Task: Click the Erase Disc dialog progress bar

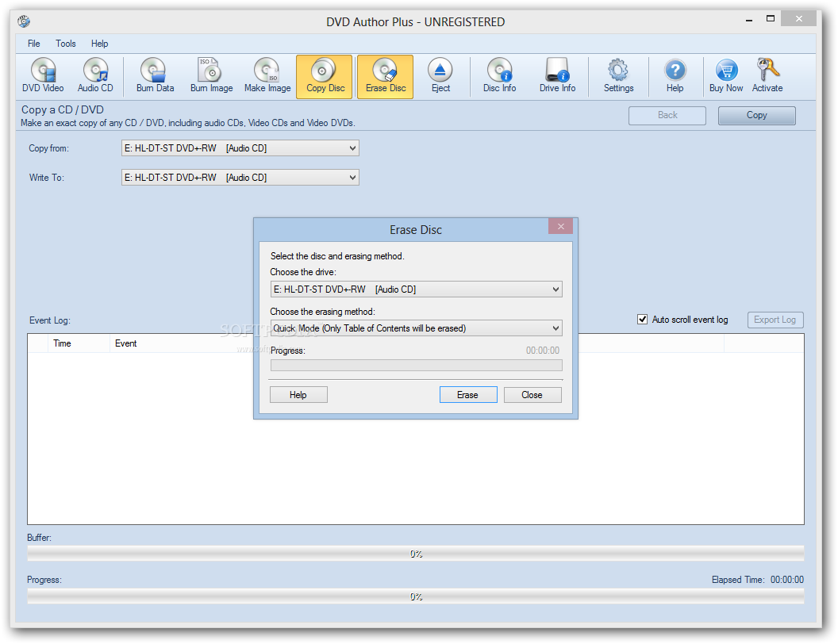Action: tap(417, 366)
